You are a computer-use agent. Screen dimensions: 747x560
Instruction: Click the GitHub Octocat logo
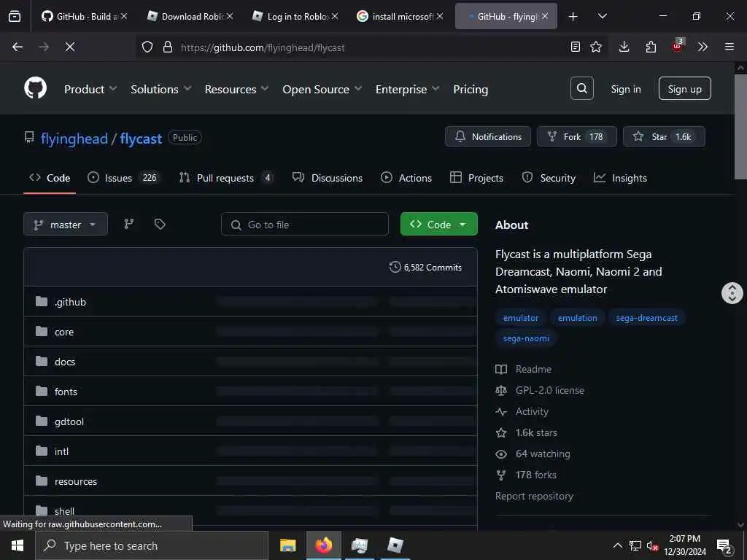tap(36, 88)
